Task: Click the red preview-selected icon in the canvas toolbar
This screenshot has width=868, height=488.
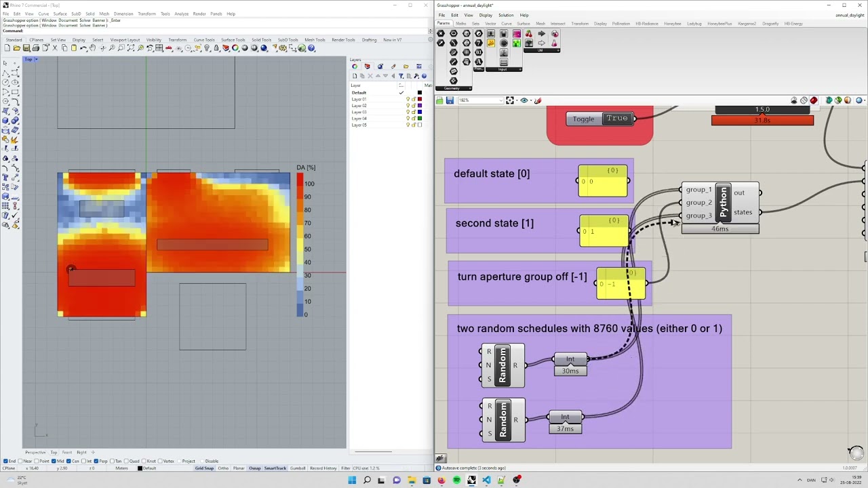Action: point(814,100)
